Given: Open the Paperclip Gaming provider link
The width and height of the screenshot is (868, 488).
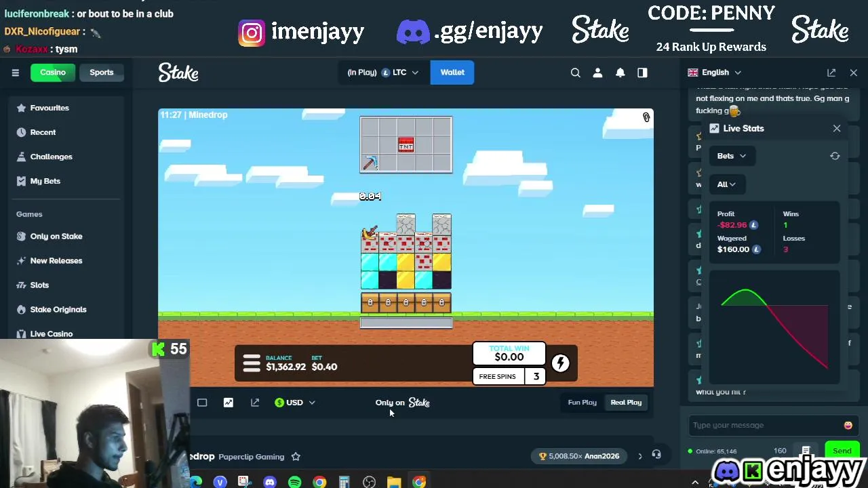Looking at the screenshot, I should pos(251,457).
